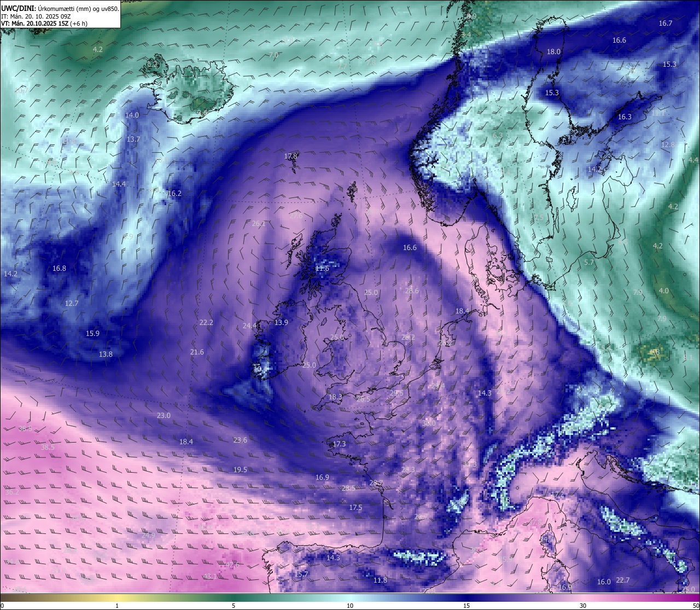Viewport: 700px width, 610px height.
Task: Click the '5' label on the color scale
Action: point(234,606)
